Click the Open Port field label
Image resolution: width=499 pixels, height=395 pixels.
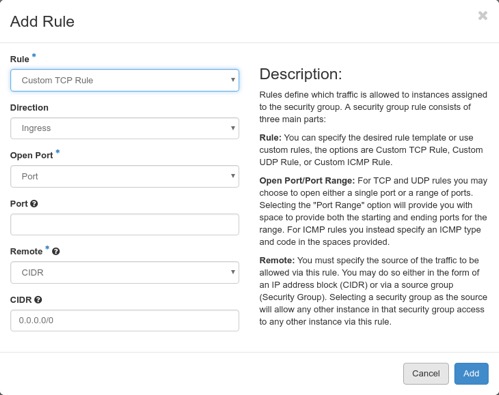coord(32,156)
